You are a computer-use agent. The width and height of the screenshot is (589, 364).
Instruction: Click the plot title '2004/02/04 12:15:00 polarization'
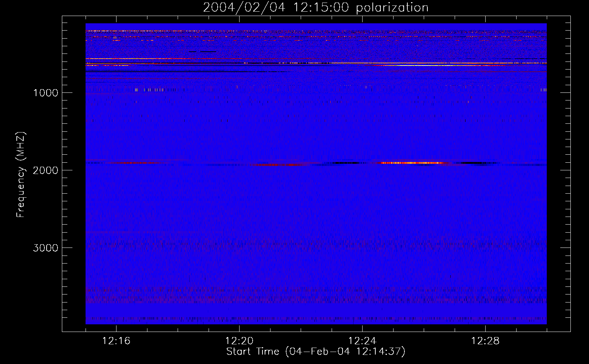(316, 8)
